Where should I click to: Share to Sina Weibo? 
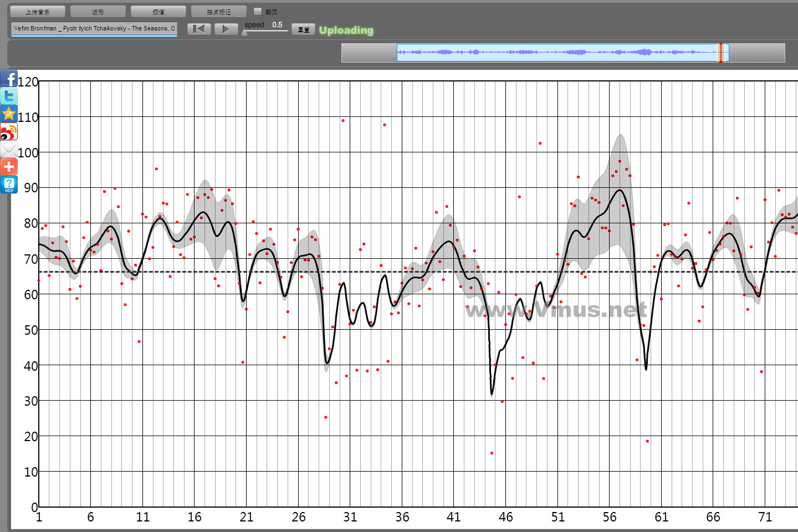click(x=9, y=132)
